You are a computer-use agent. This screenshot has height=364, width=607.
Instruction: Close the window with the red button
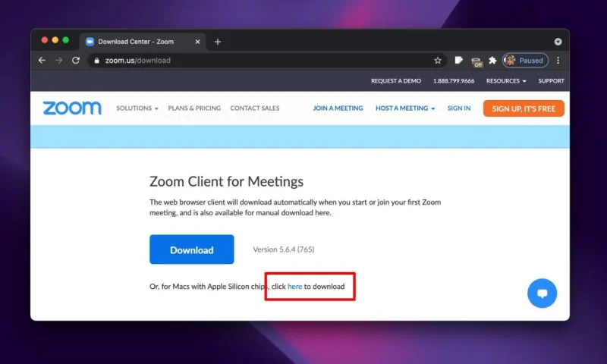45,40
